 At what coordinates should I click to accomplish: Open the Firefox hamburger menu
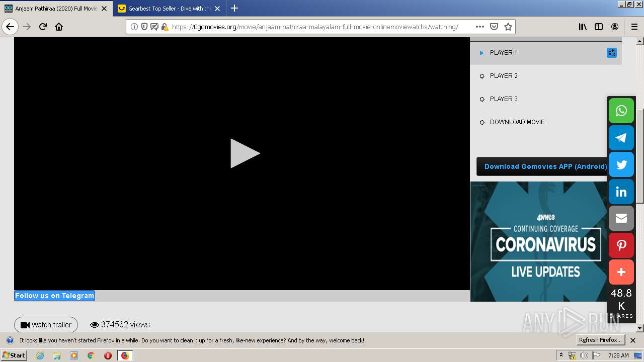[634, 27]
